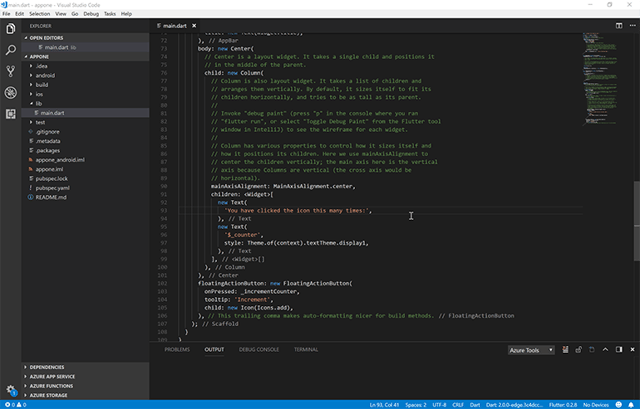Open the pubspec.yaml file
The height and width of the screenshot is (409, 640).
tap(85, 188)
